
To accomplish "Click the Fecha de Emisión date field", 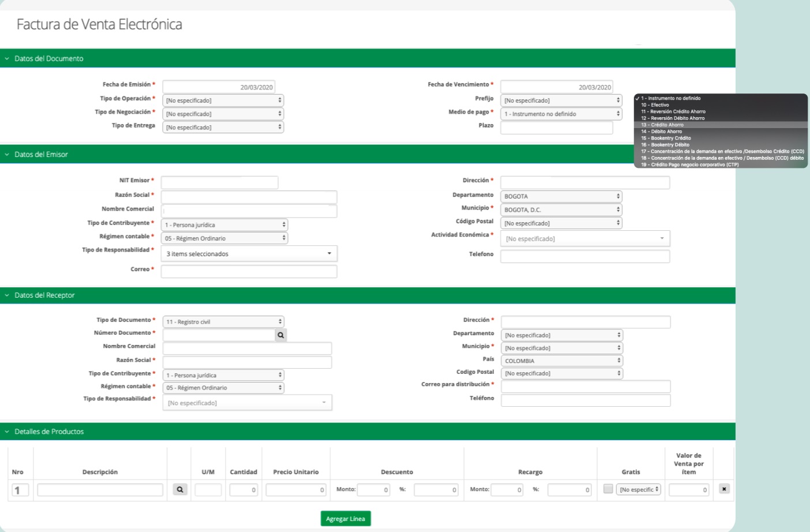I will click(219, 87).
